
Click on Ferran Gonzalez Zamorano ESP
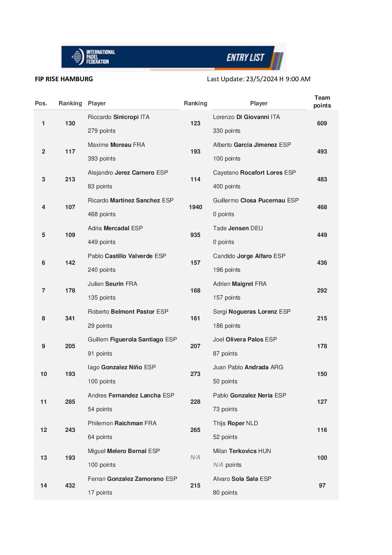(x=132, y=479)
